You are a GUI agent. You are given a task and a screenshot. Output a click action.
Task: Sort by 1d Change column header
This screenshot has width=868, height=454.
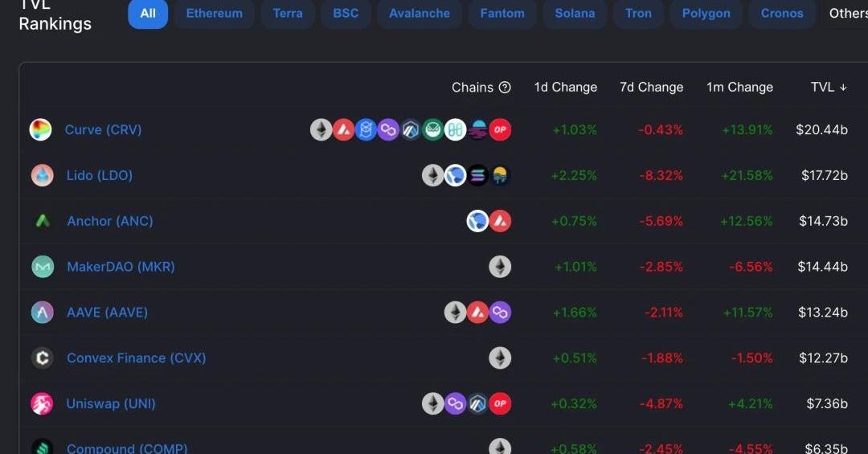565,87
